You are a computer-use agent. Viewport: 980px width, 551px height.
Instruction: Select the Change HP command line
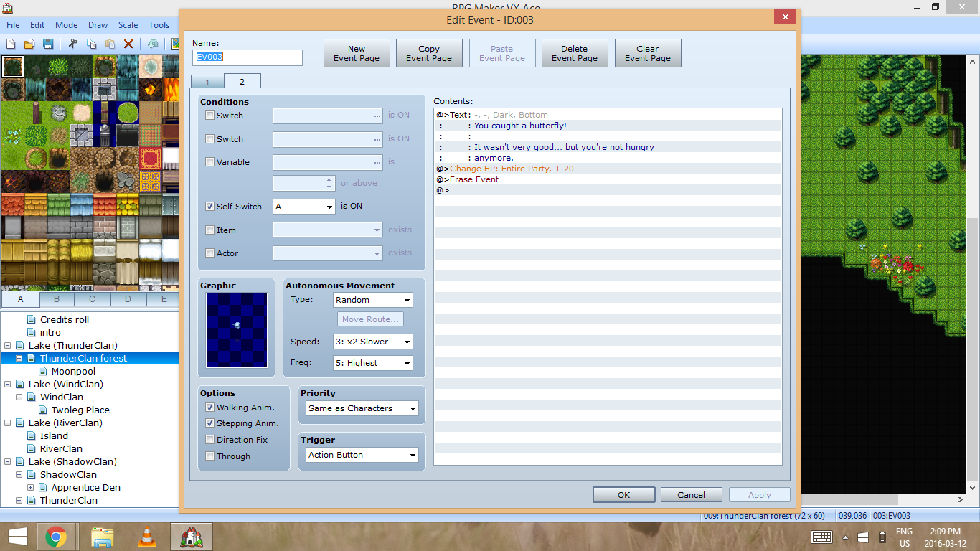coord(608,169)
